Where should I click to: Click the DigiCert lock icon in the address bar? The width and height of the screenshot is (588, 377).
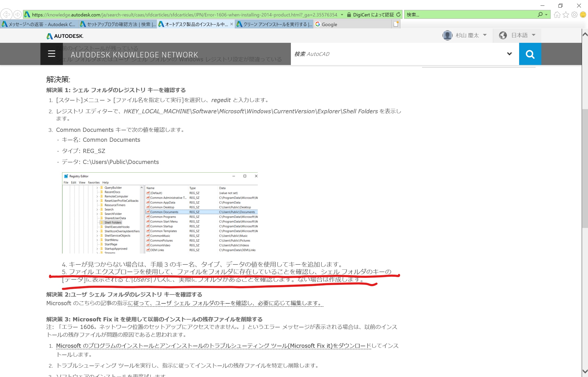coord(349,14)
